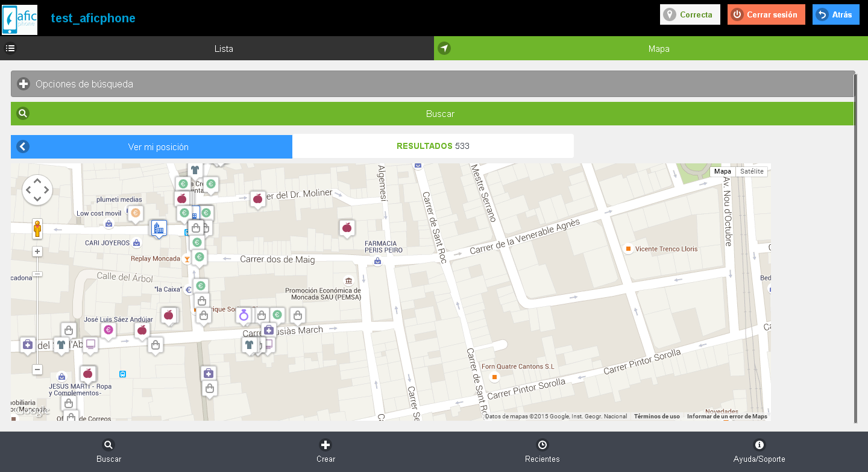Switch map to Satélite view

click(x=752, y=172)
